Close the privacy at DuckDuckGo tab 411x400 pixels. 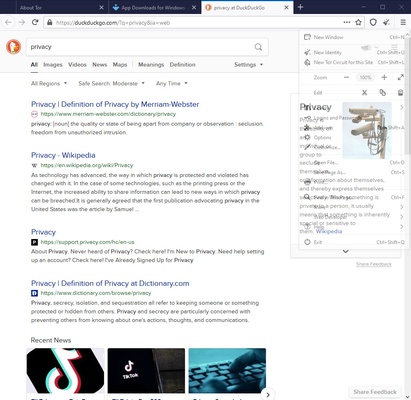click(286, 7)
